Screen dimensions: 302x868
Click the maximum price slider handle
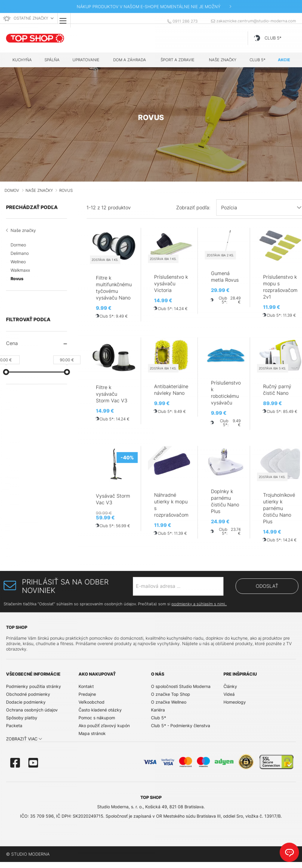click(x=67, y=372)
